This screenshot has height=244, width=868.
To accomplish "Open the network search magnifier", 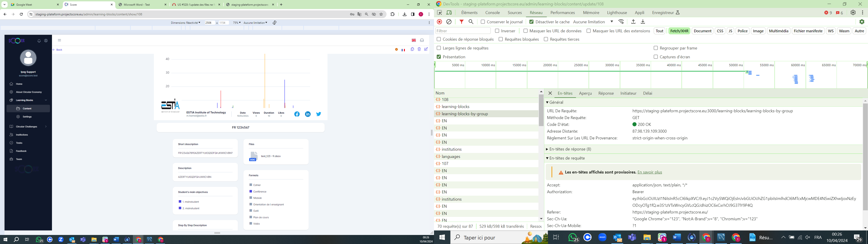I will [x=471, y=22].
